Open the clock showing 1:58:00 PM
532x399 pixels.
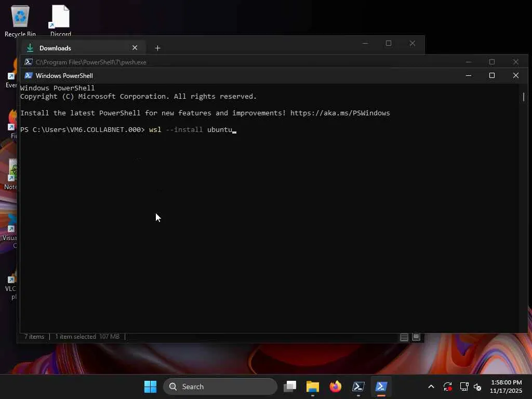(506, 387)
